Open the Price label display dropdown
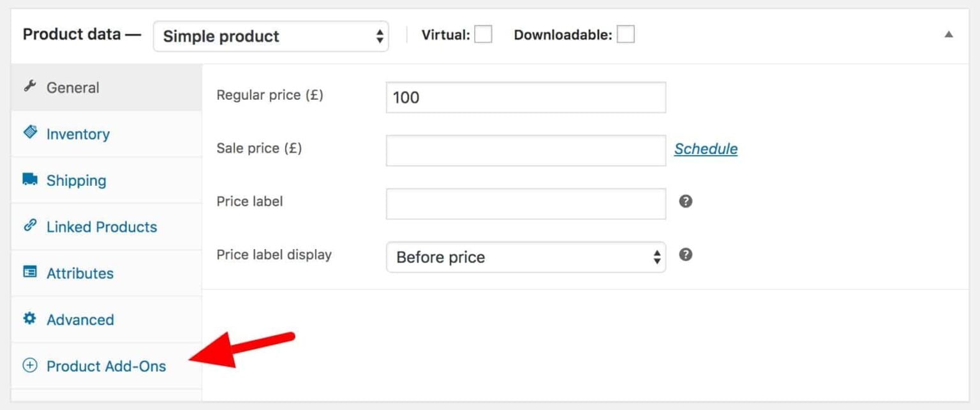 coord(525,257)
